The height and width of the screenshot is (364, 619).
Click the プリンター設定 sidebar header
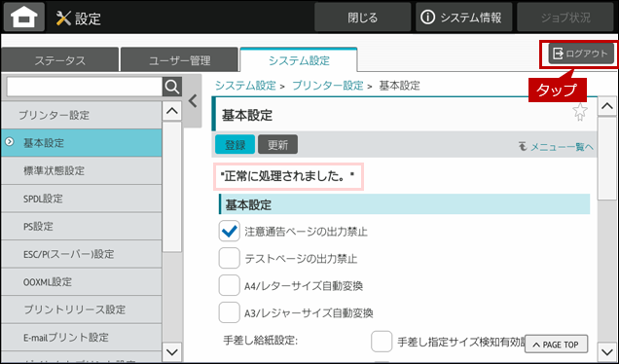coord(82,115)
